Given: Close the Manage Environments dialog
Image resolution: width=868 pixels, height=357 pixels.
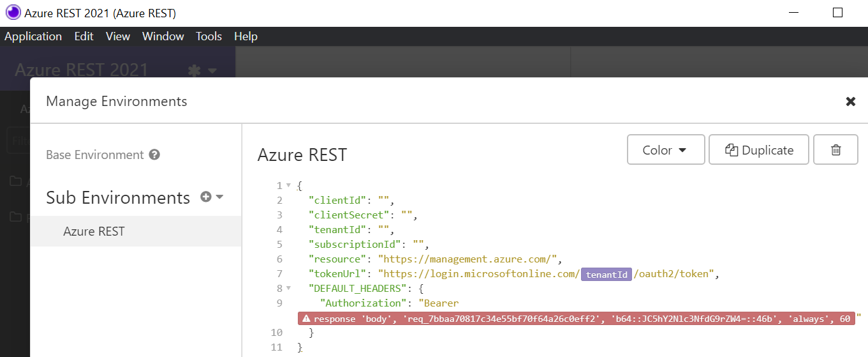Looking at the screenshot, I should [850, 102].
